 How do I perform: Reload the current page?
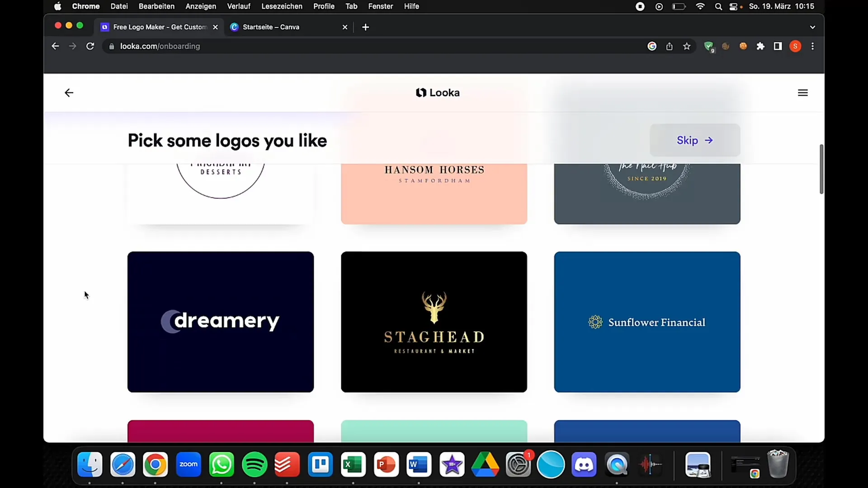coord(90,46)
